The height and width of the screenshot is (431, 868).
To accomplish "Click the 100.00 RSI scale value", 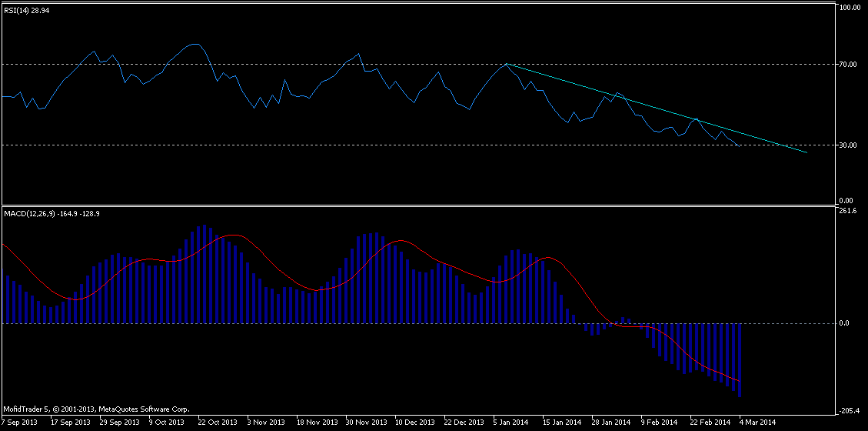I will click(x=850, y=8).
